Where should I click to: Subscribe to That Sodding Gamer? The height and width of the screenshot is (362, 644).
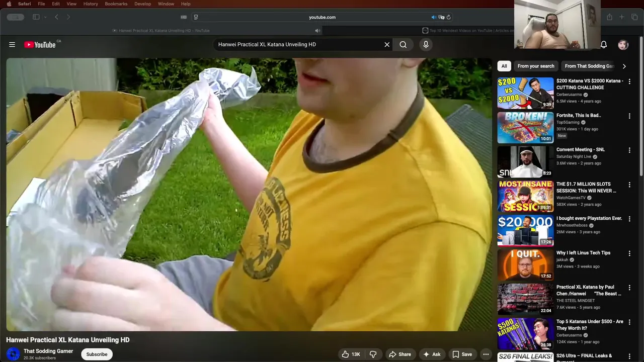pos(97,354)
